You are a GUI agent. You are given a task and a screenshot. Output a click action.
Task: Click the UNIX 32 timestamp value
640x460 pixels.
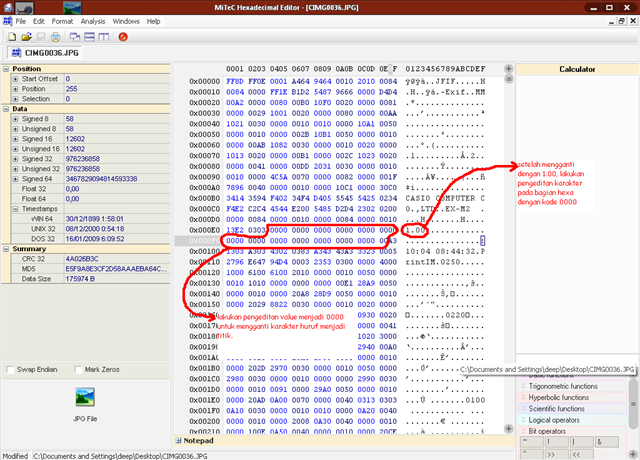pyautogui.click(x=95, y=229)
